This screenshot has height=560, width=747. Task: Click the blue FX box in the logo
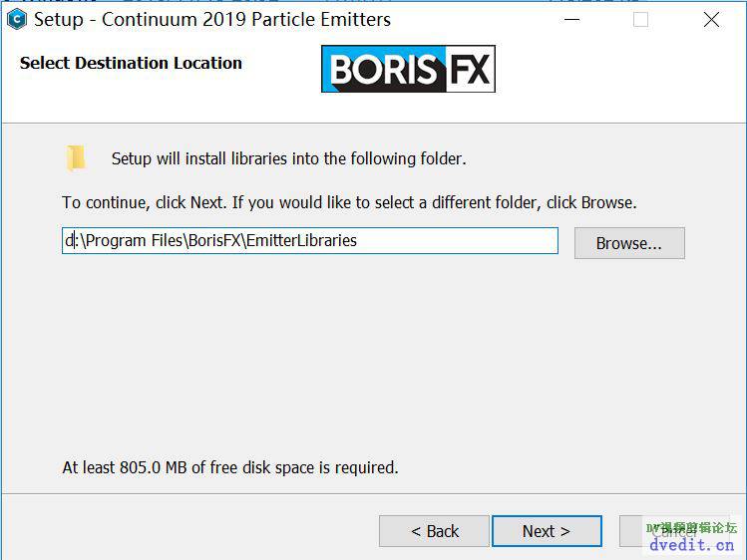click(468, 70)
